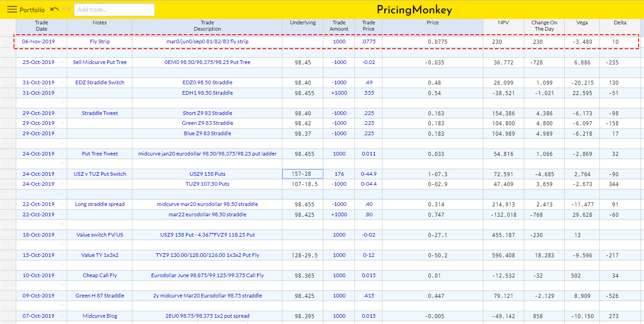Open date dropdown for 25-Oct-2019 row
644x324 pixels.
pos(62,62)
